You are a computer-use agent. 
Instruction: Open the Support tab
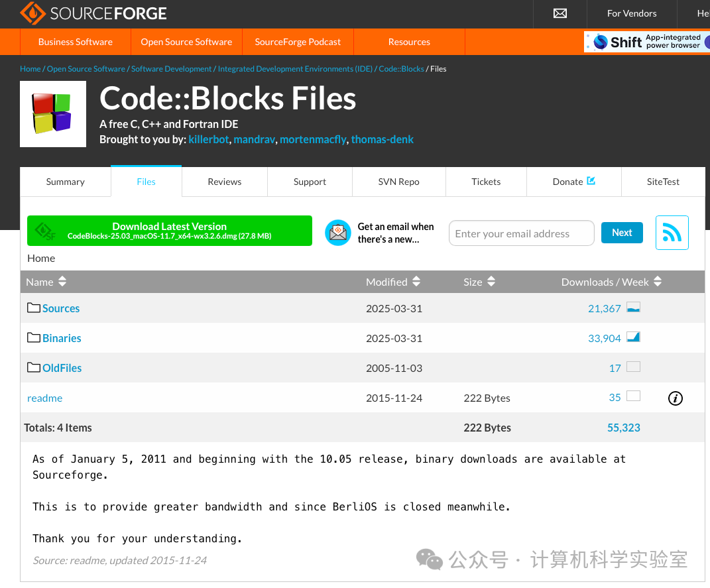click(x=310, y=182)
